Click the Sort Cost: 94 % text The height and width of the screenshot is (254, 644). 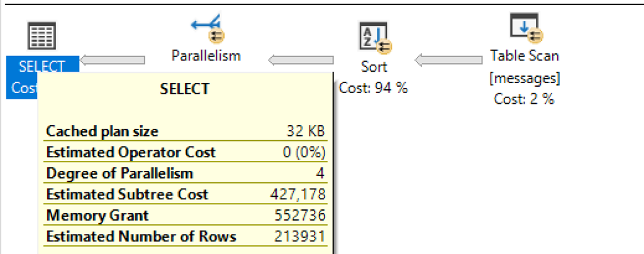[374, 87]
